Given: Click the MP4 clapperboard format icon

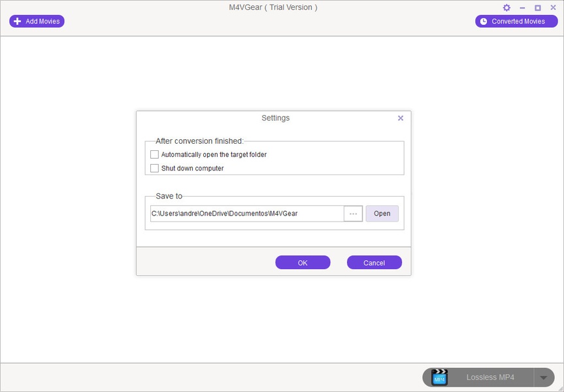Looking at the screenshot, I should (x=439, y=377).
